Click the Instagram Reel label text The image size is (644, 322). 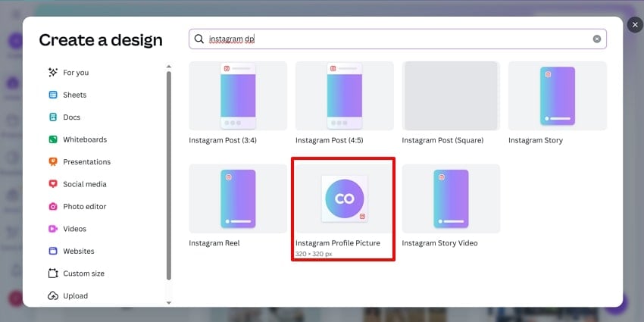214,243
